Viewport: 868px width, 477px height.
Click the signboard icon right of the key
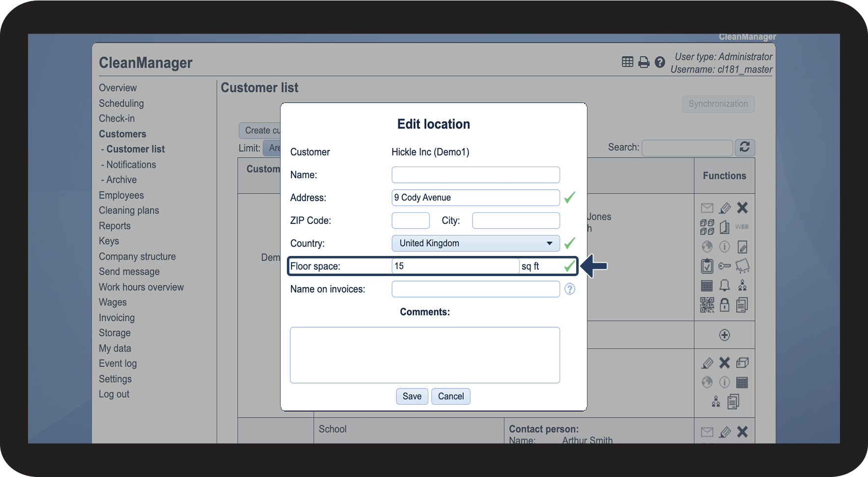point(742,266)
